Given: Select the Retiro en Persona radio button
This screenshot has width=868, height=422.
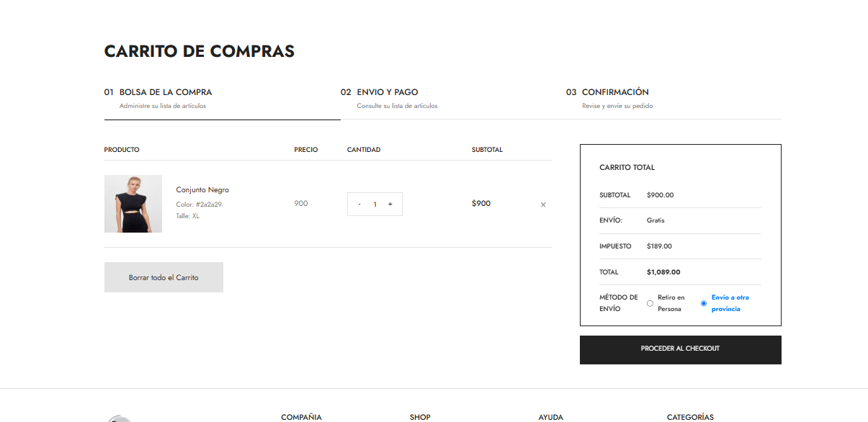Looking at the screenshot, I should click(x=650, y=303).
